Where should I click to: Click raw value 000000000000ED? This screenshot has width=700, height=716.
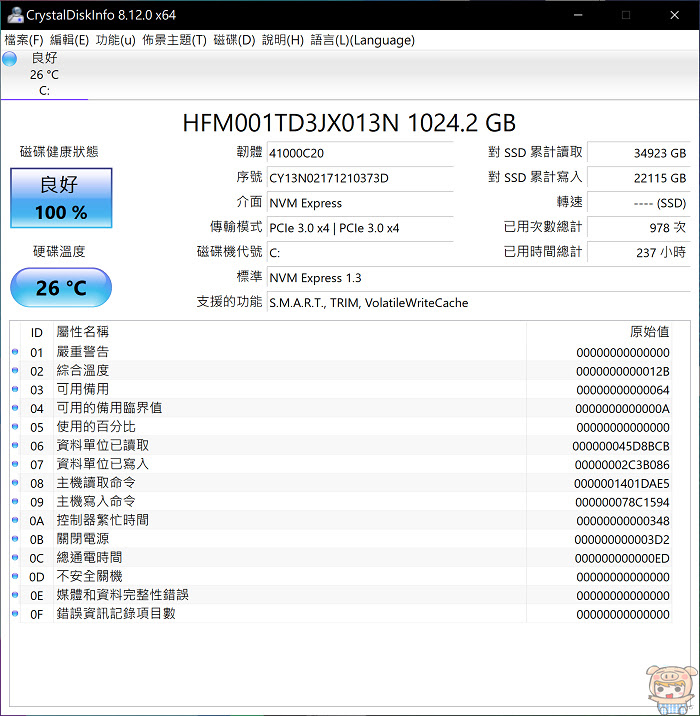(622, 558)
